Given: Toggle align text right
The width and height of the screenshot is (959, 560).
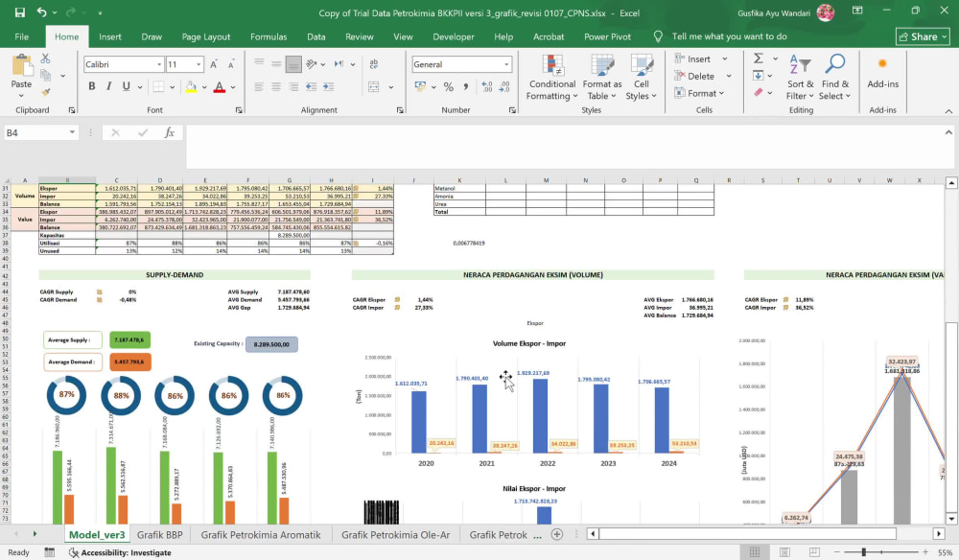Looking at the screenshot, I should point(293,87).
